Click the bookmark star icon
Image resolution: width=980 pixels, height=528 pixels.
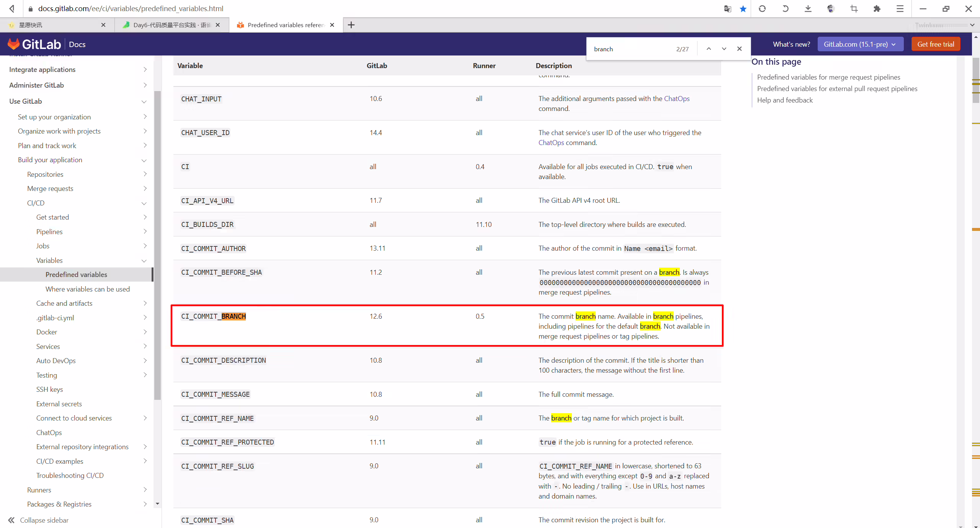(743, 8)
